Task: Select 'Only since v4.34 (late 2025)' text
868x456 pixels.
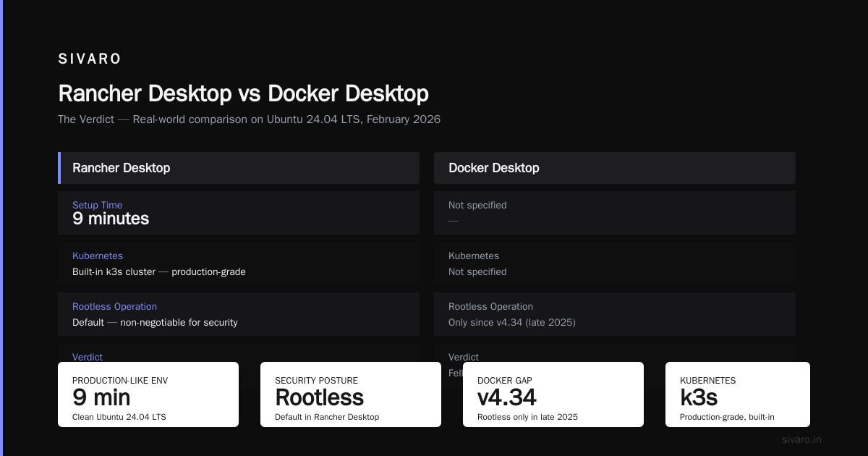Action: click(x=512, y=323)
